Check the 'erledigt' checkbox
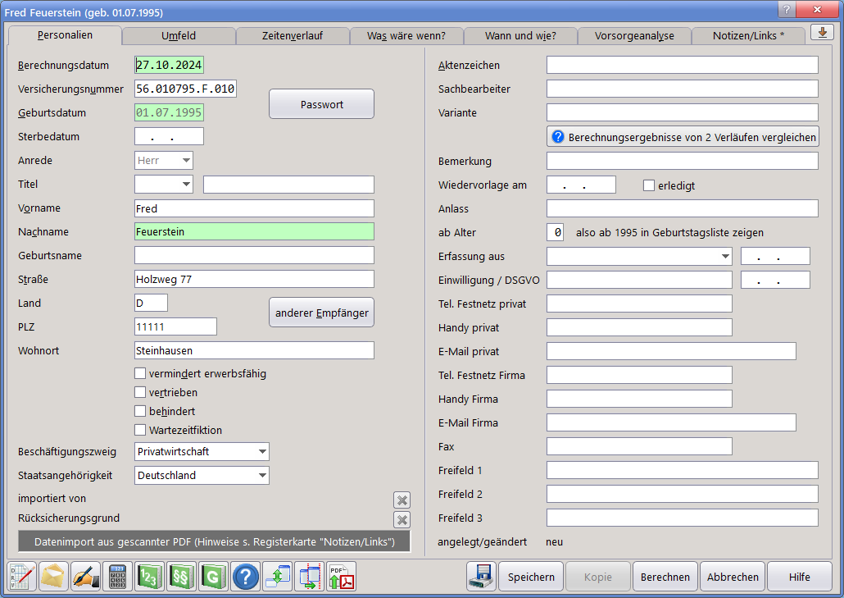Viewport: 844px width, 598px height. (x=649, y=186)
